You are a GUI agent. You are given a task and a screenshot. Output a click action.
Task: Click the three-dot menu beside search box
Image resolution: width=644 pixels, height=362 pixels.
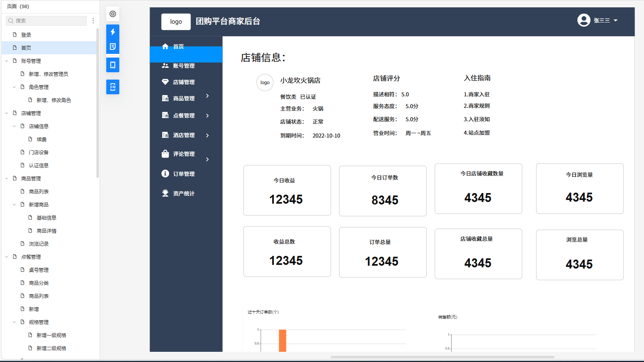click(x=93, y=21)
